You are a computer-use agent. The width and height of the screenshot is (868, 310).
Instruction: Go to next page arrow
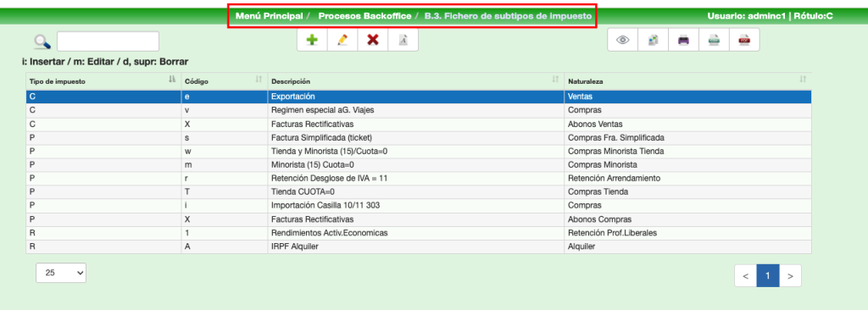[790, 275]
